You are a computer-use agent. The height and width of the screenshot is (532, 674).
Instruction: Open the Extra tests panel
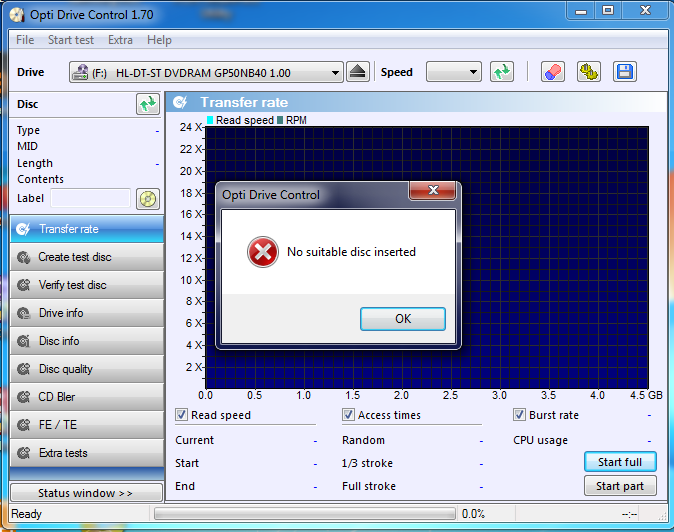pos(86,453)
